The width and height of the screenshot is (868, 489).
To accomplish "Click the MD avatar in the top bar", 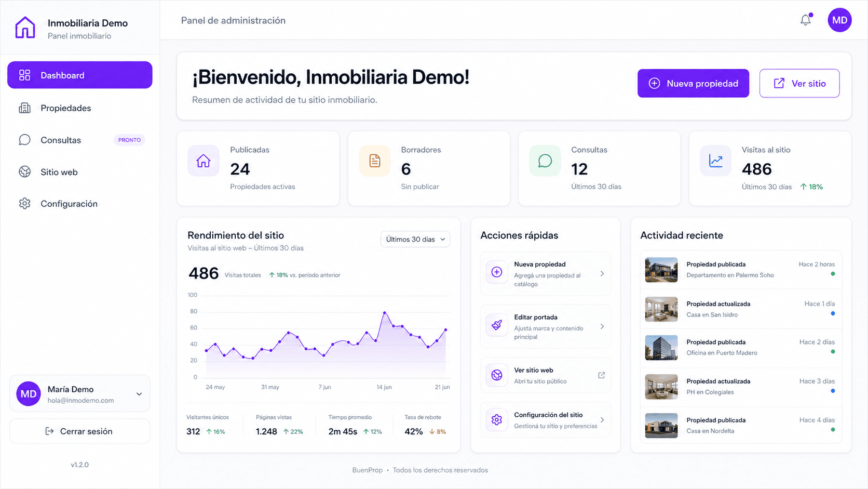I will click(839, 20).
